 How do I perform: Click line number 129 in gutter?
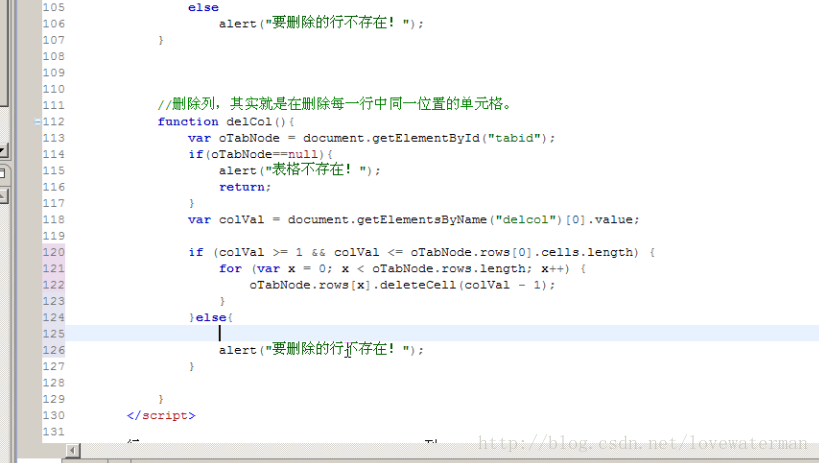pyautogui.click(x=54, y=399)
